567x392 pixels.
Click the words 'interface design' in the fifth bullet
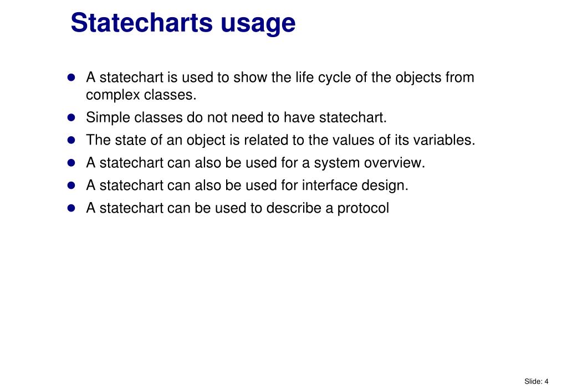(x=355, y=185)
